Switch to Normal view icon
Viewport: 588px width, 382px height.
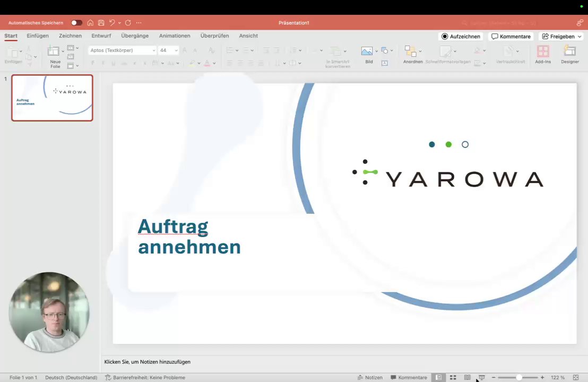point(438,378)
